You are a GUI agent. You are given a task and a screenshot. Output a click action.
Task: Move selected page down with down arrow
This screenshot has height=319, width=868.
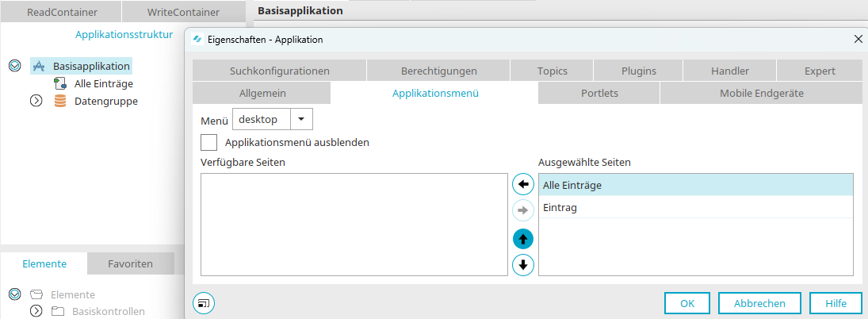[x=523, y=265]
